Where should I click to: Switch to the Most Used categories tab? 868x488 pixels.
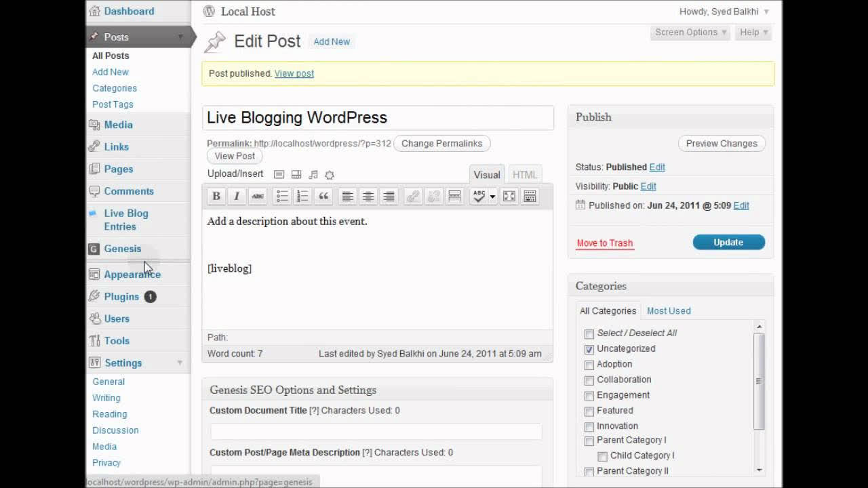(x=669, y=310)
